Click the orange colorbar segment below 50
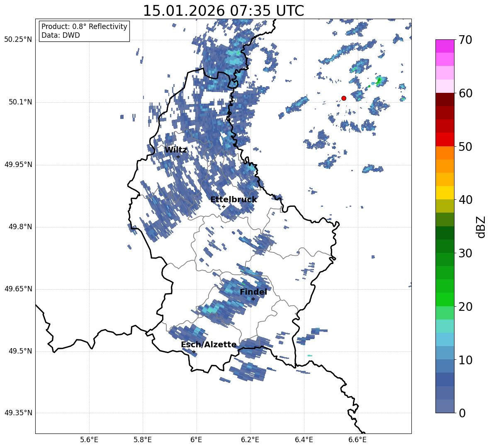Image resolution: width=491 pixels, height=448 pixels. point(445,153)
